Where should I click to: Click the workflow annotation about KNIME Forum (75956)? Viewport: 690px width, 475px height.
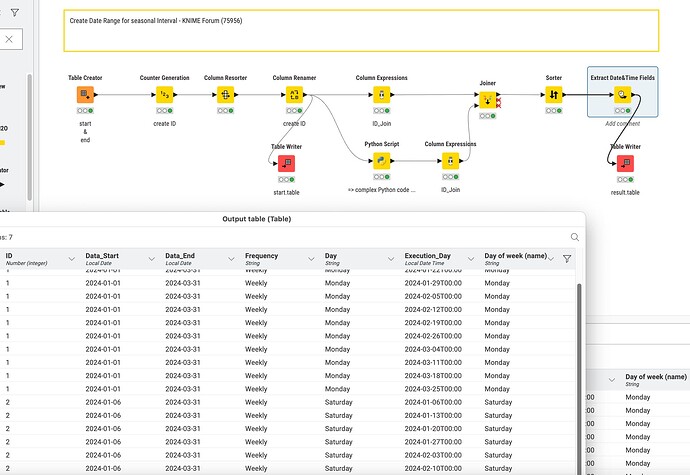click(x=361, y=31)
